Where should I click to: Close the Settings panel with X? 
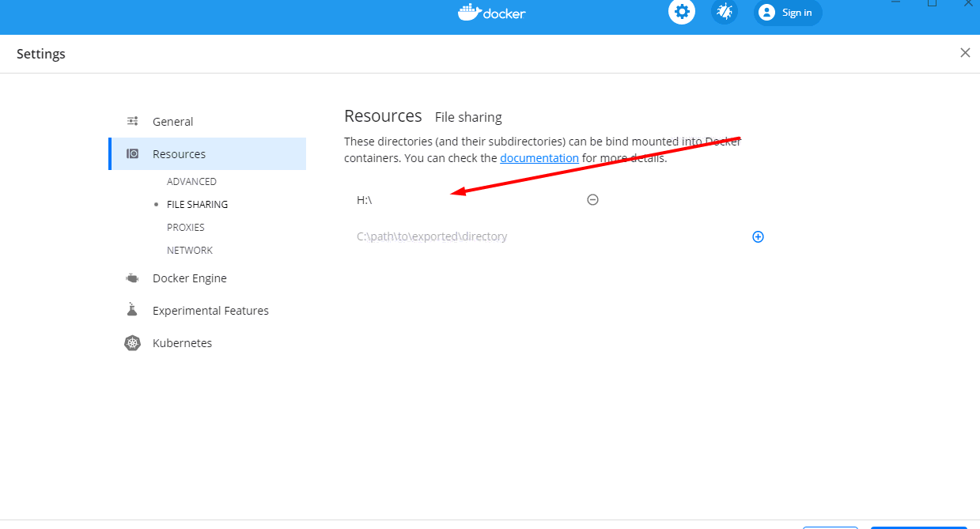click(965, 53)
